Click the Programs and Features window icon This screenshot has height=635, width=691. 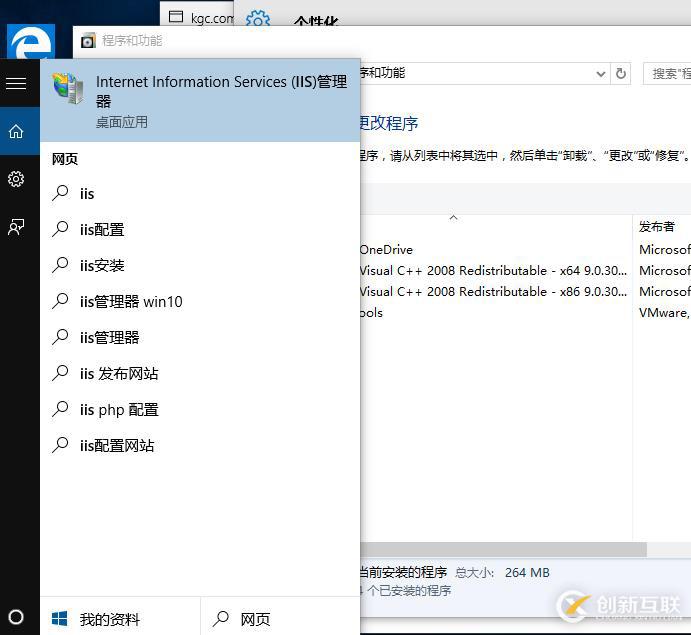point(88,41)
